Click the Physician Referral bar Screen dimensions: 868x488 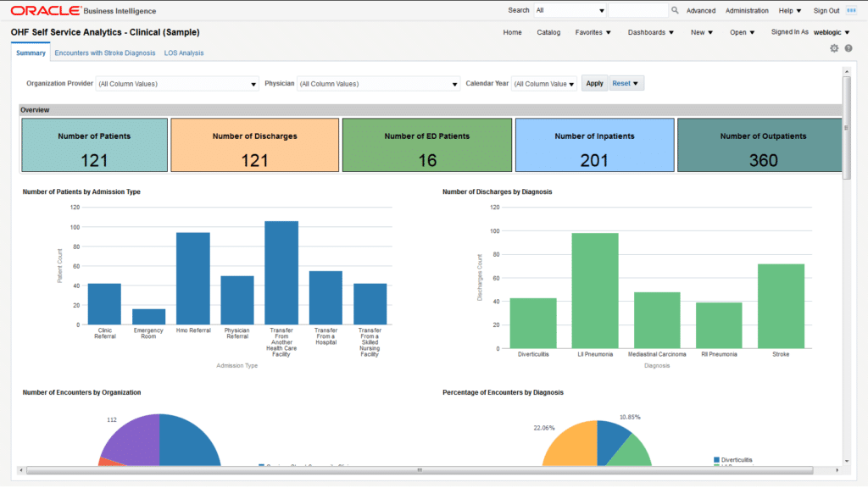[237, 301]
